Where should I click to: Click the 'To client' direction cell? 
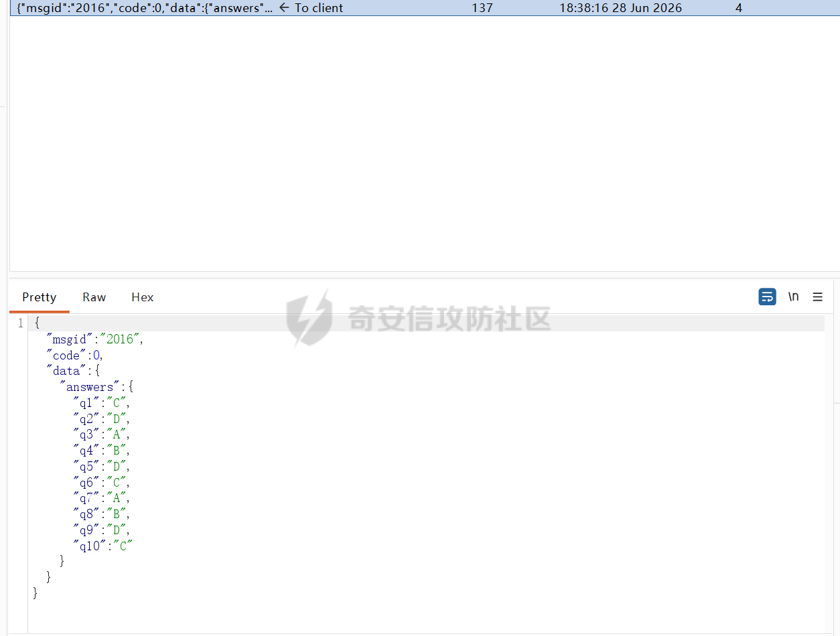click(311, 8)
